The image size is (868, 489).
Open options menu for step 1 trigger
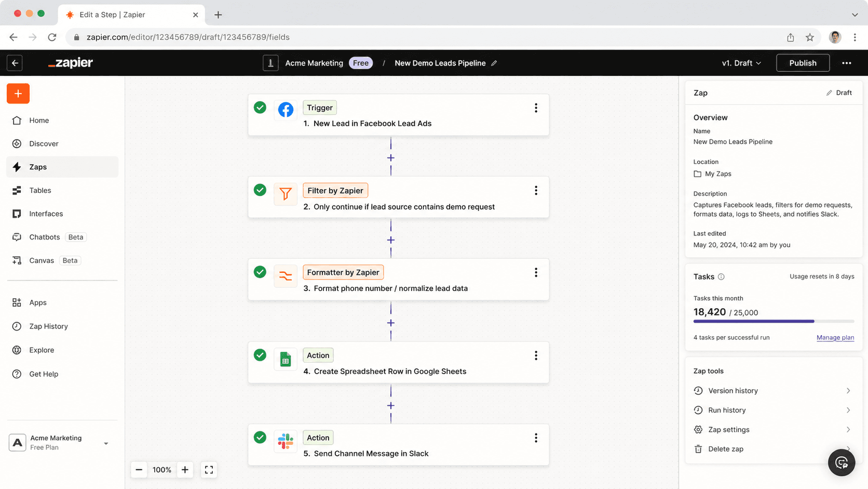click(x=536, y=108)
